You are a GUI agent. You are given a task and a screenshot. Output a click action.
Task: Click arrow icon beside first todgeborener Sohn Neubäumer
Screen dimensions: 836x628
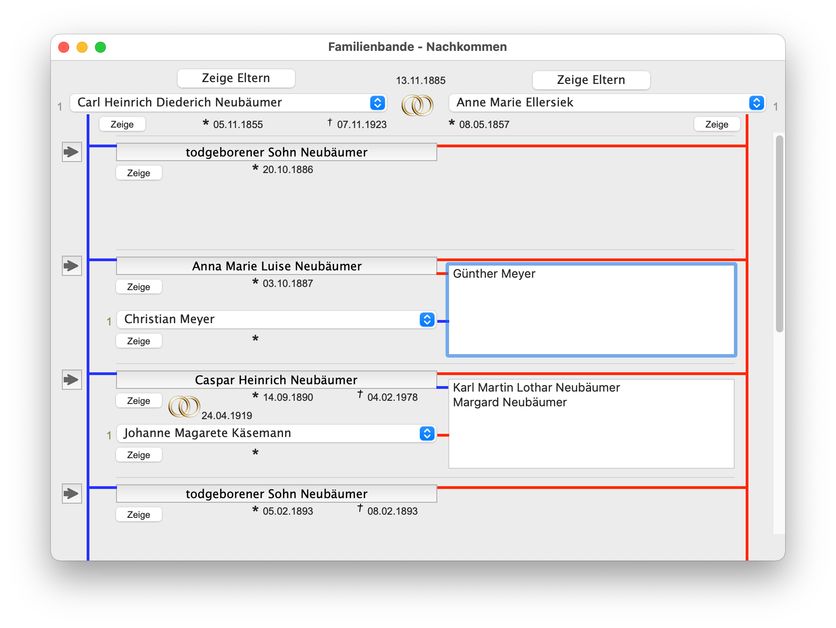click(x=72, y=152)
